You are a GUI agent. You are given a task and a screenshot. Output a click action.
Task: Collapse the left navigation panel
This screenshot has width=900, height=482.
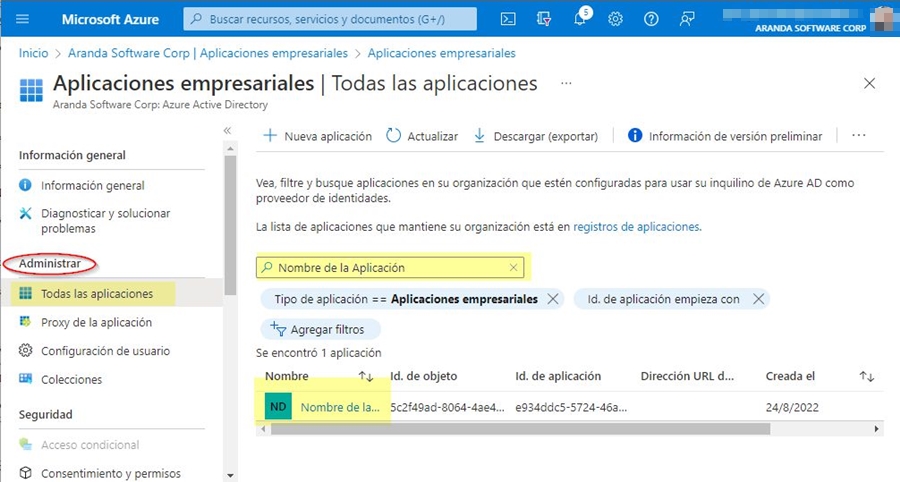227,130
